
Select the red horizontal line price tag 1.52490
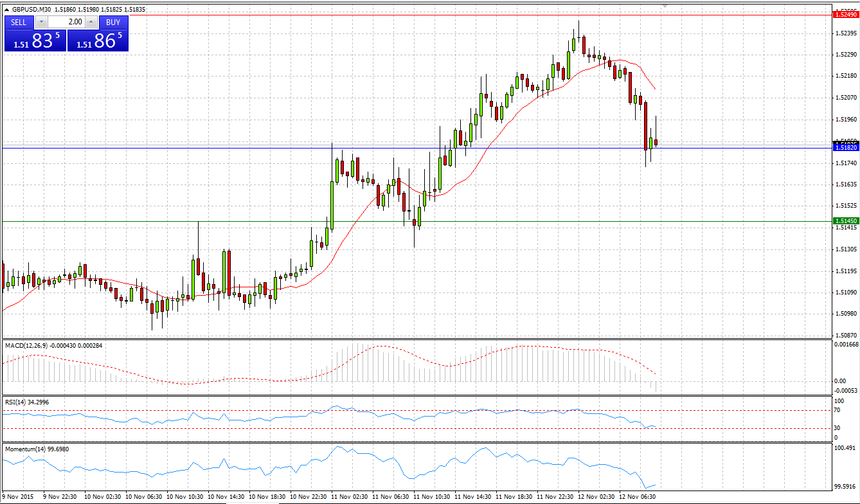[x=845, y=14]
